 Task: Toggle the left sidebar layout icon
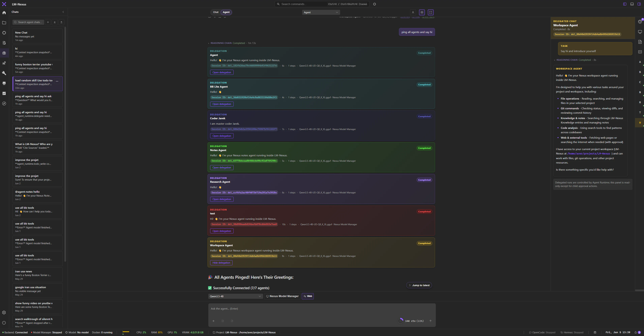tap(625, 4)
